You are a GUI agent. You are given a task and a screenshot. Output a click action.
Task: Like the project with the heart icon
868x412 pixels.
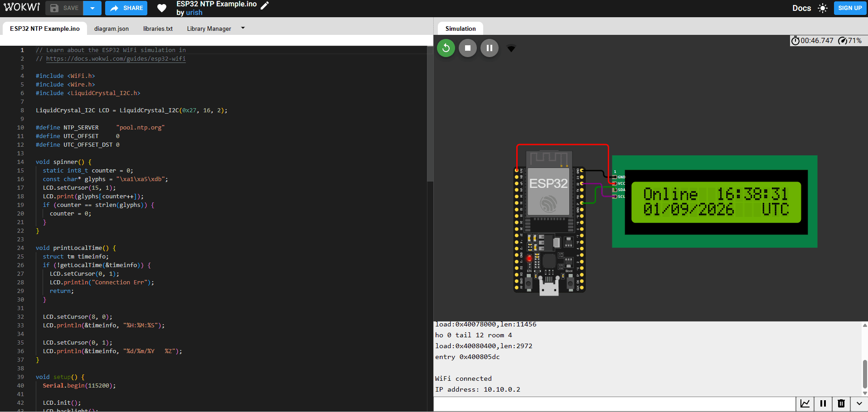(161, 8)
